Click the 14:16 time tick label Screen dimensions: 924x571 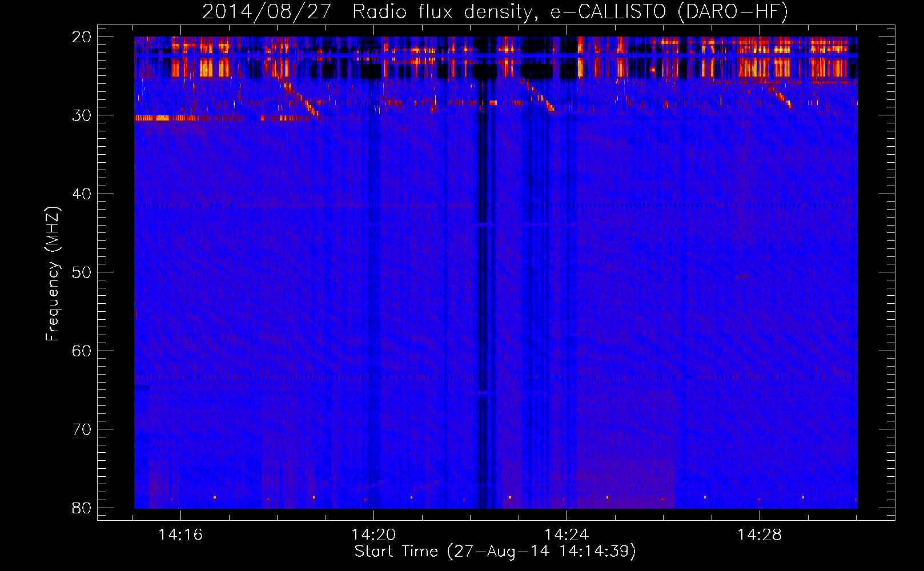pos(180,535)
